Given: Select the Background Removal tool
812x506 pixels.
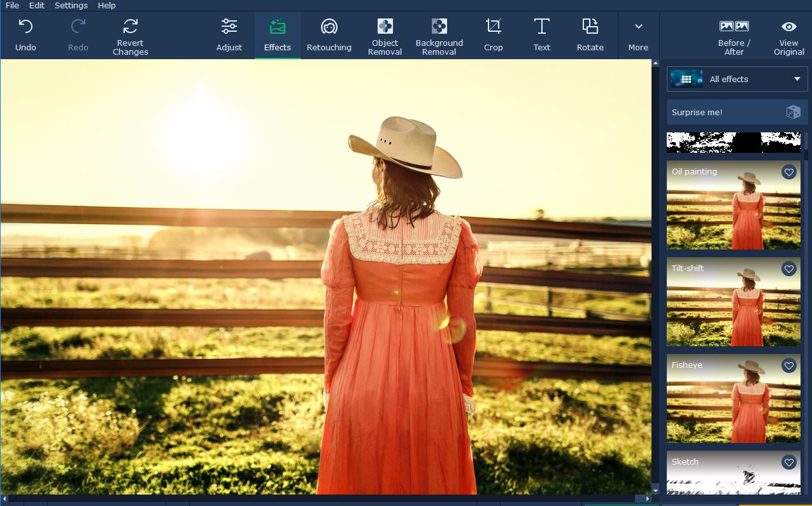Looking at the screenshot, I should click(x=439, y=35).
